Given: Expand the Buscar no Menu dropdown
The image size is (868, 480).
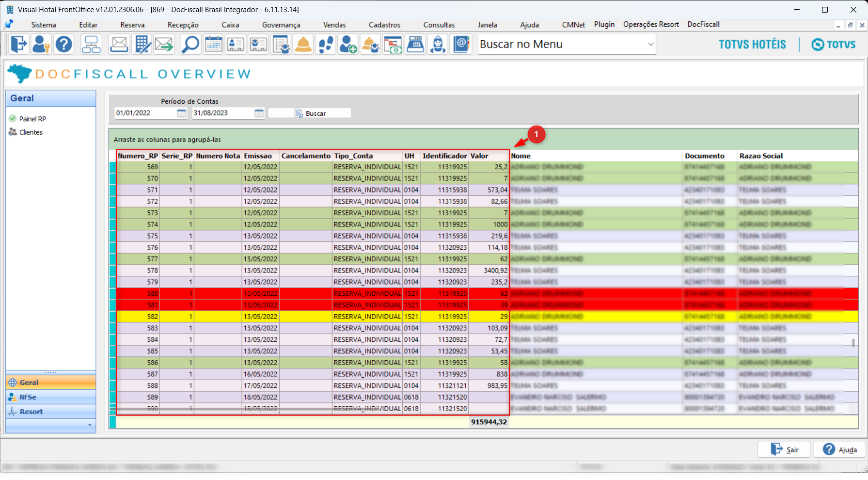Looking at the screenshot, I should pyautogui.click(x=651, y=44).
